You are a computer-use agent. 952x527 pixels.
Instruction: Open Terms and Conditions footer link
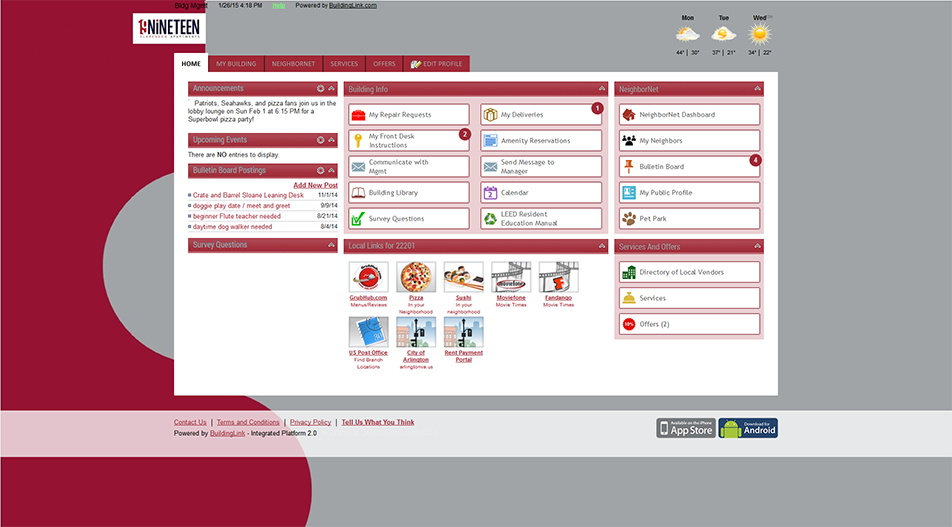(248, 422)
